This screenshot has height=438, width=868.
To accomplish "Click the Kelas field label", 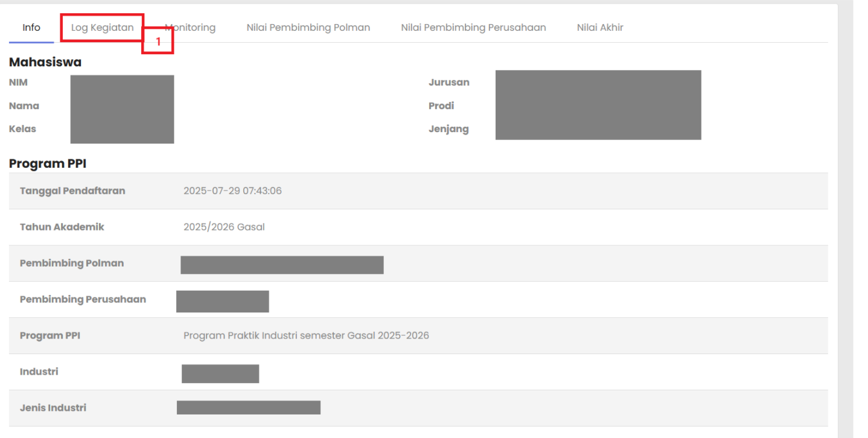I will click(22, 129).
